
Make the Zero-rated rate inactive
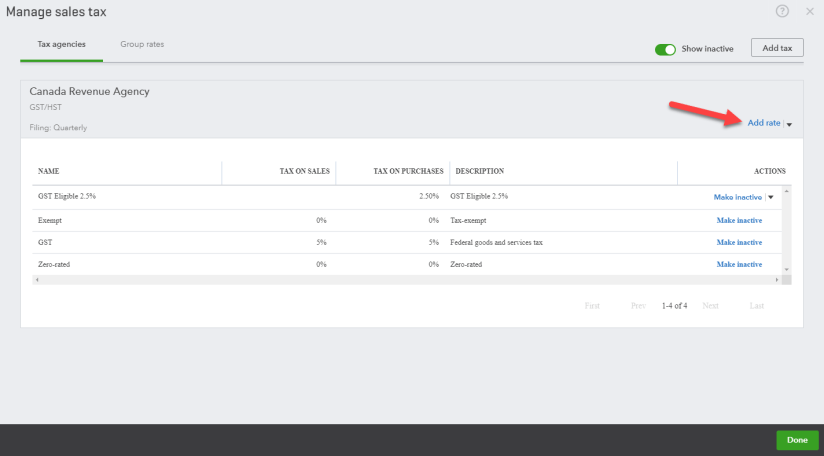pos(739,264)
